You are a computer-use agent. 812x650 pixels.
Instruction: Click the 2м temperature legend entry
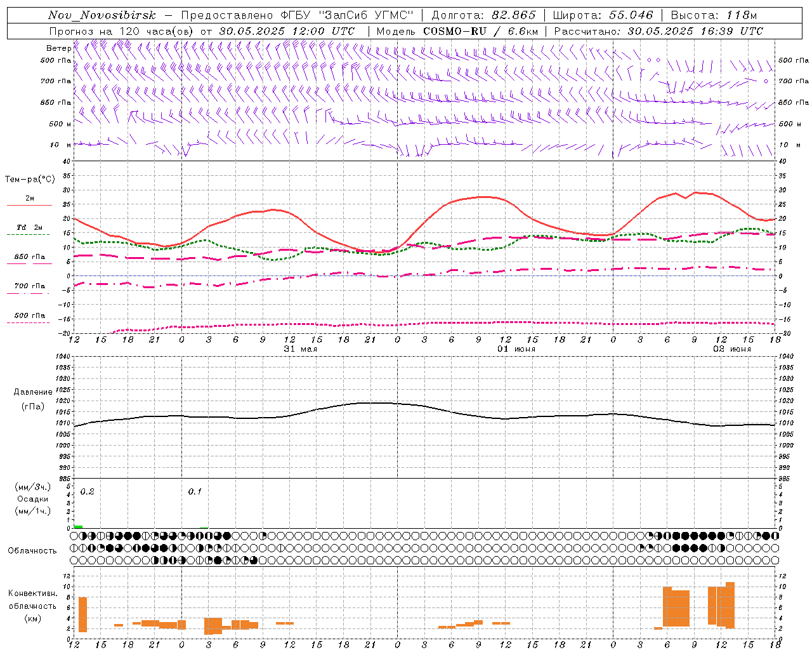29,198
